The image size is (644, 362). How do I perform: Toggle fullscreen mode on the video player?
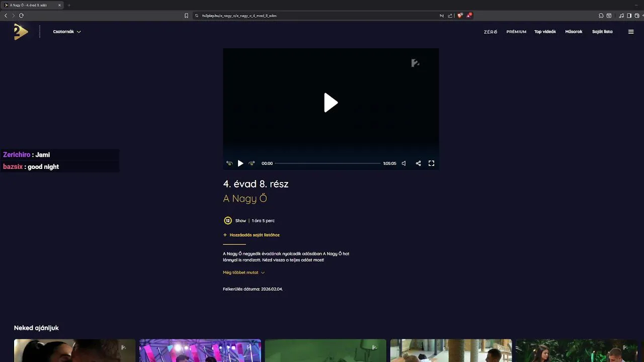point(431,163)
